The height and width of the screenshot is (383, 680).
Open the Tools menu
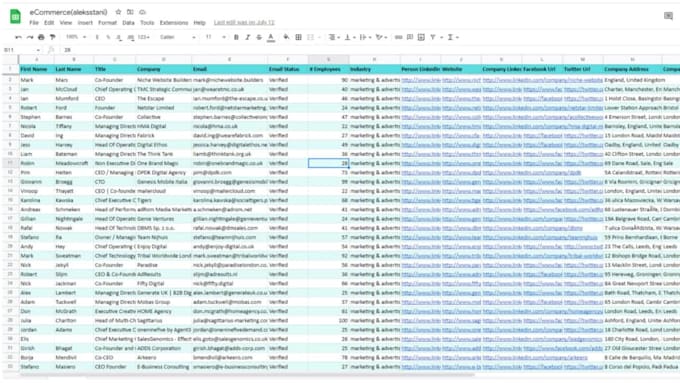(147, 23)
